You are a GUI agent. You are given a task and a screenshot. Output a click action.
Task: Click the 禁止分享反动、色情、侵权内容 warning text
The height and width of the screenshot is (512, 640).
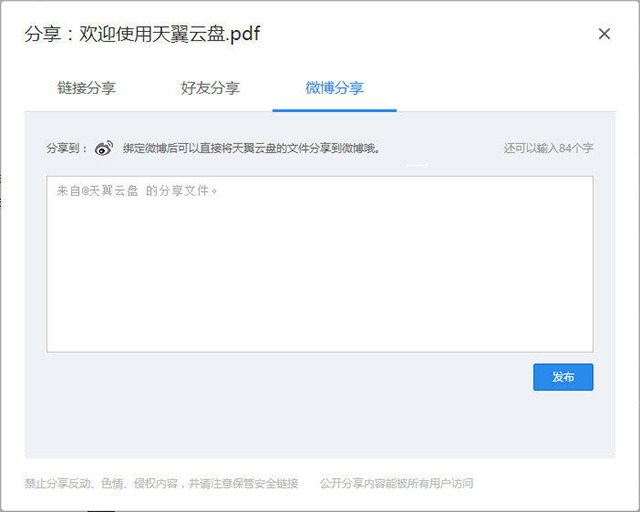pyautogui.click(x=161, y=483)
